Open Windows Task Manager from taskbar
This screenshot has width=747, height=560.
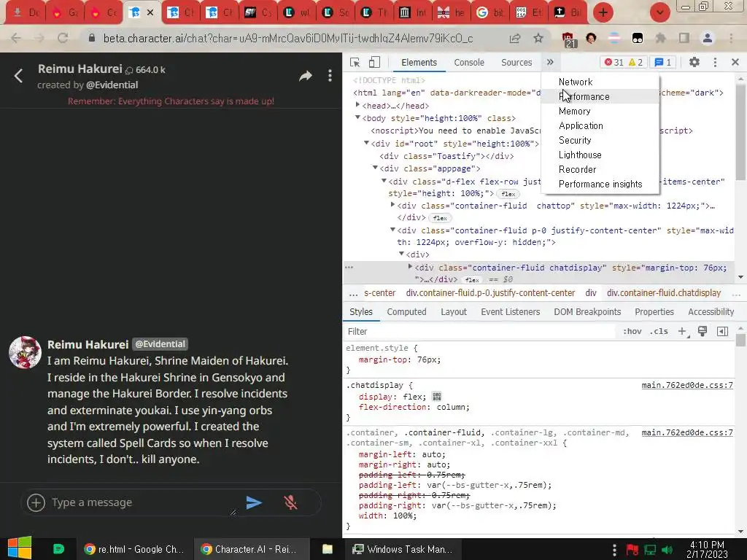403,549
